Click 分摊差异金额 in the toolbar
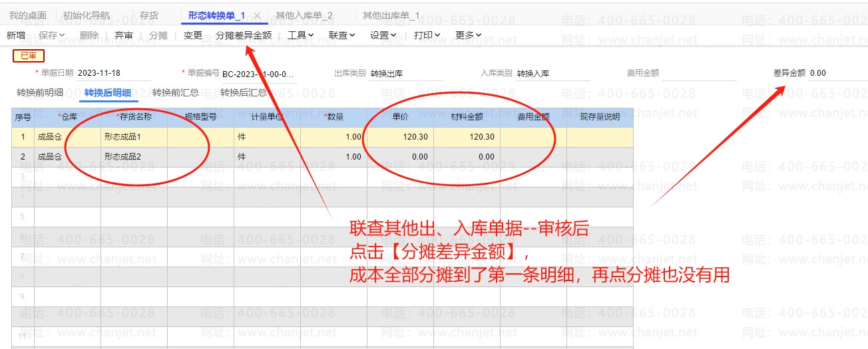 (244, 35)
